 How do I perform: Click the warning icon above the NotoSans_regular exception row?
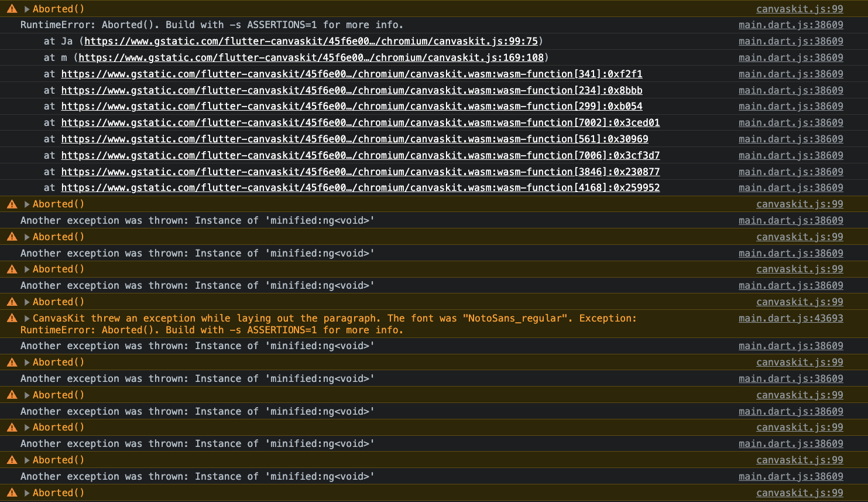11,302
